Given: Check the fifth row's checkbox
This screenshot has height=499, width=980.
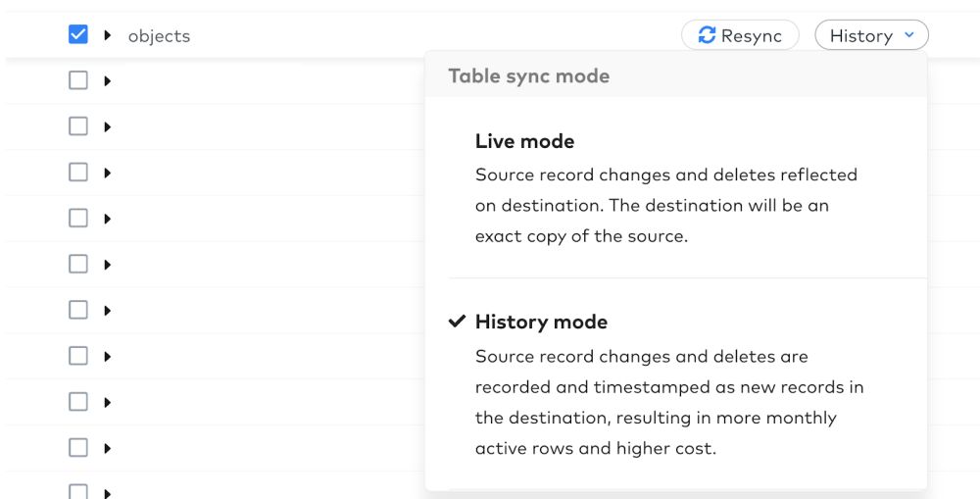Looking at the screenshot, I should (x=78, y=219).
